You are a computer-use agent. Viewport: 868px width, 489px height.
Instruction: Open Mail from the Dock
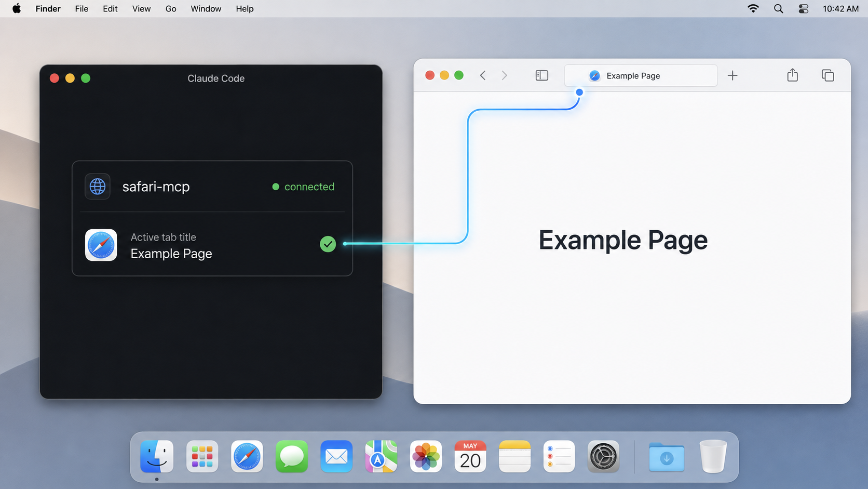(336, 457)
